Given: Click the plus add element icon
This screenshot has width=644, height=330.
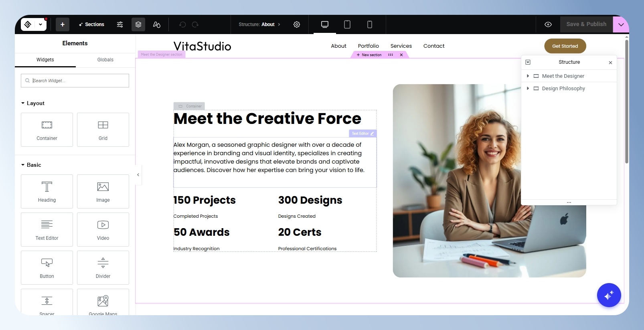Looking at the screenshot, I should point(63,24).
